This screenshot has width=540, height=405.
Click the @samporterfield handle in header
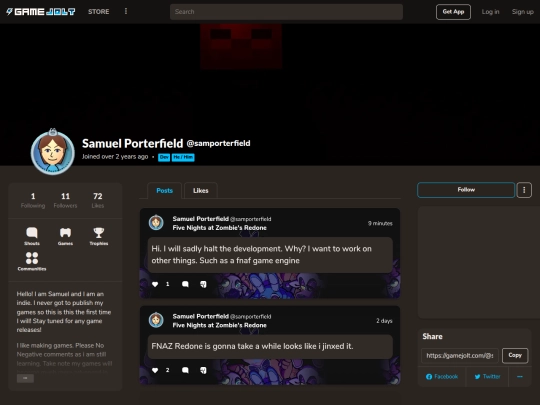click(x=218, y=143)
